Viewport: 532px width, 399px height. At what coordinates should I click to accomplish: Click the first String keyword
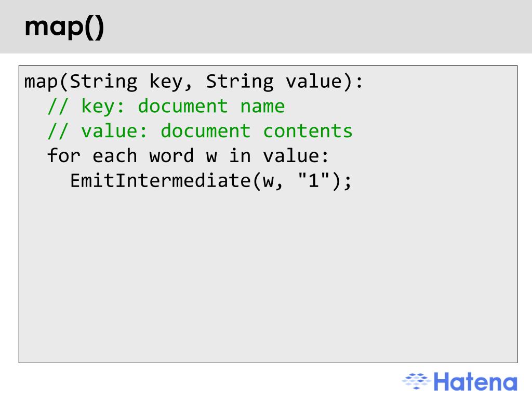pos(103,82)
